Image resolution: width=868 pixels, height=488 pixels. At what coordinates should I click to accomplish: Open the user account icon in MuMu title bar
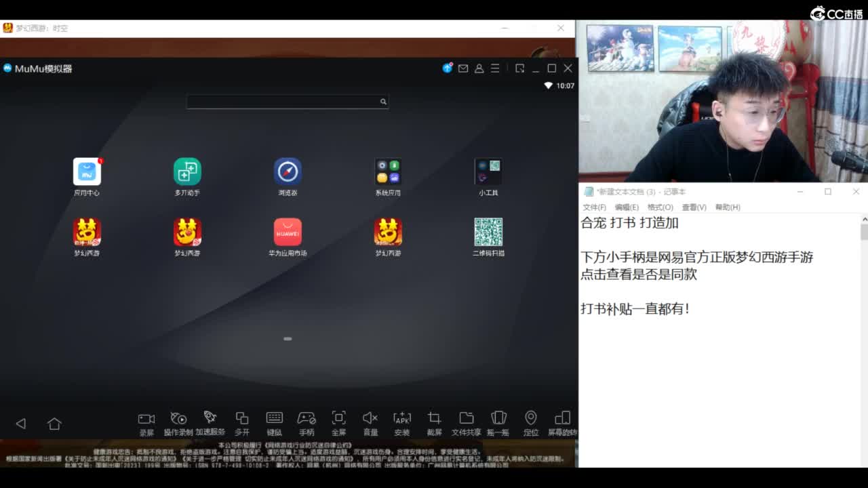point(479,68)
